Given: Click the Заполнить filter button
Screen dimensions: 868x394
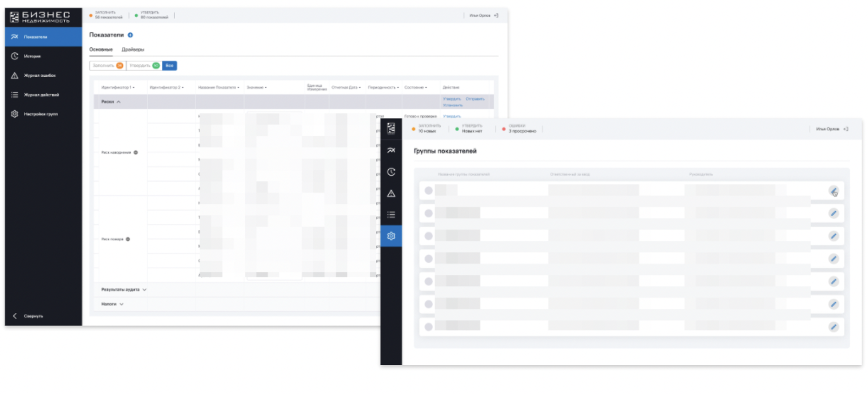Looking at the screenshot, I should (x=107, y=66).
